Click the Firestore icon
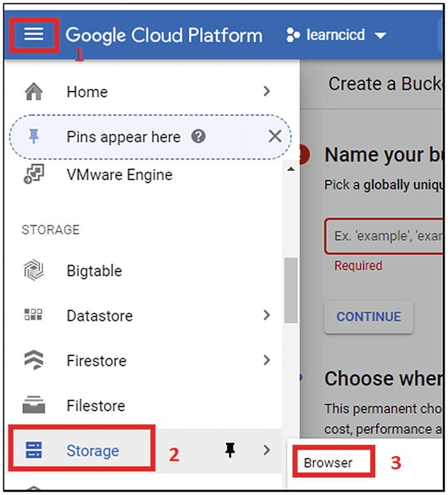Viewport: 448px width, 495px height. (x=33, y=361)
